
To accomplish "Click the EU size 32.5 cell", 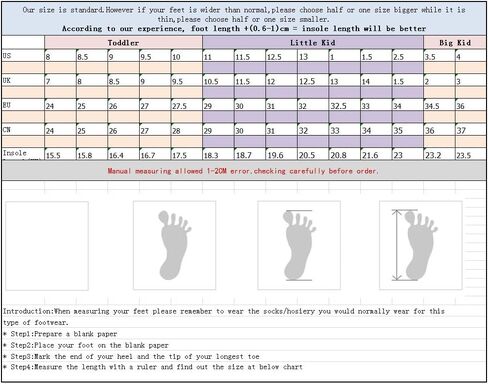I will [x=344, y=105].
